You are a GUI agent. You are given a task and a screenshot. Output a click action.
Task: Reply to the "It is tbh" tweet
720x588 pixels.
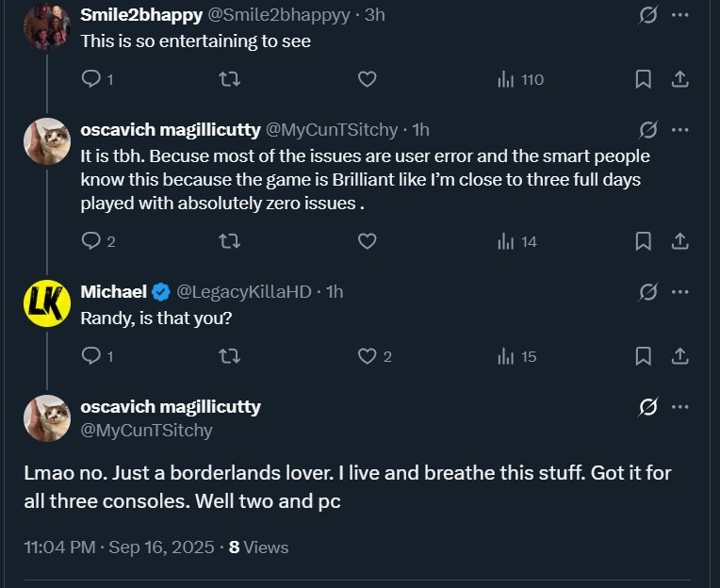point(92,242)
